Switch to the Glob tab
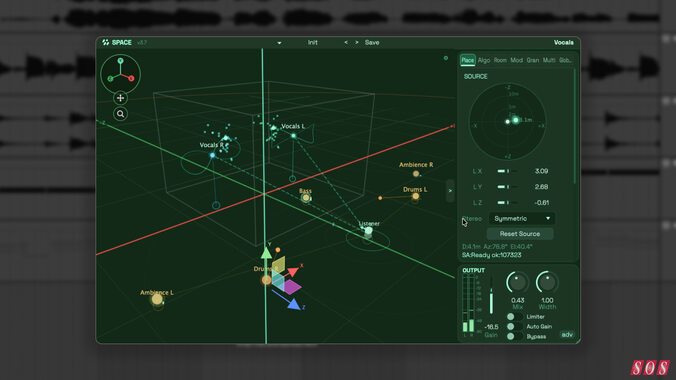The height and width of the screenshot is (380, 676). [x=565, y=60]
